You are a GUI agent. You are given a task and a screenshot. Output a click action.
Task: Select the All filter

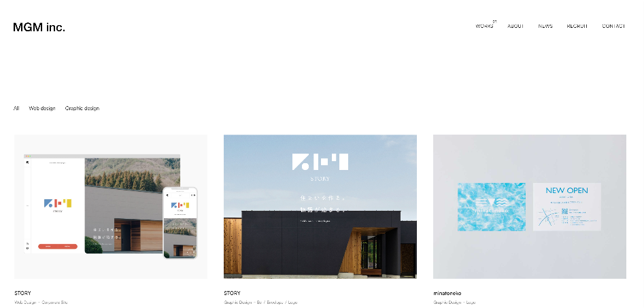16,108
